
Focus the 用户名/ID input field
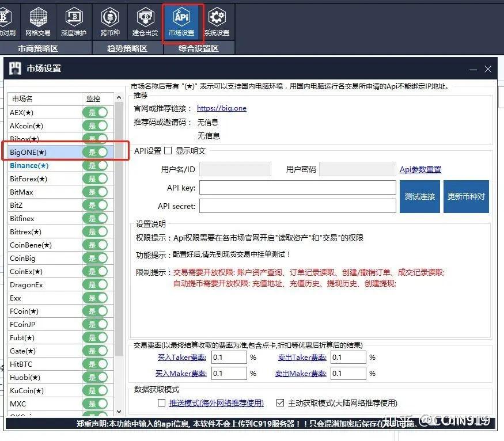point(235,169)
